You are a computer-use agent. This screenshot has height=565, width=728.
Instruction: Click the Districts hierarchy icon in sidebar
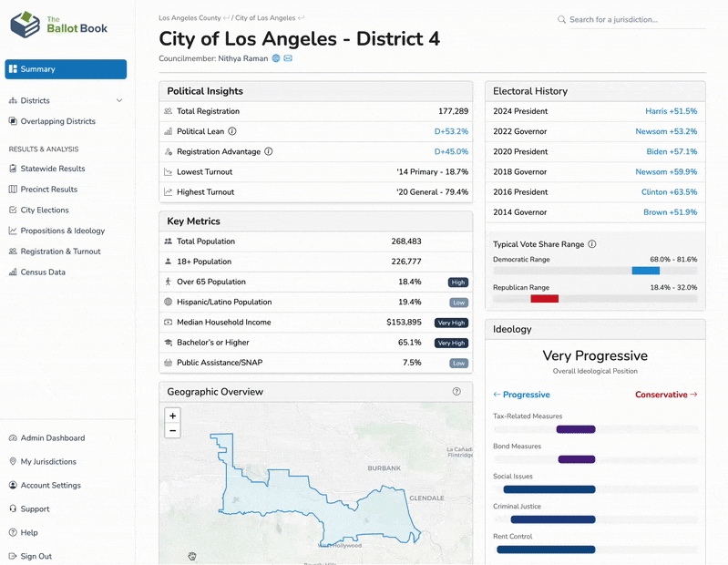pos(13,100)
